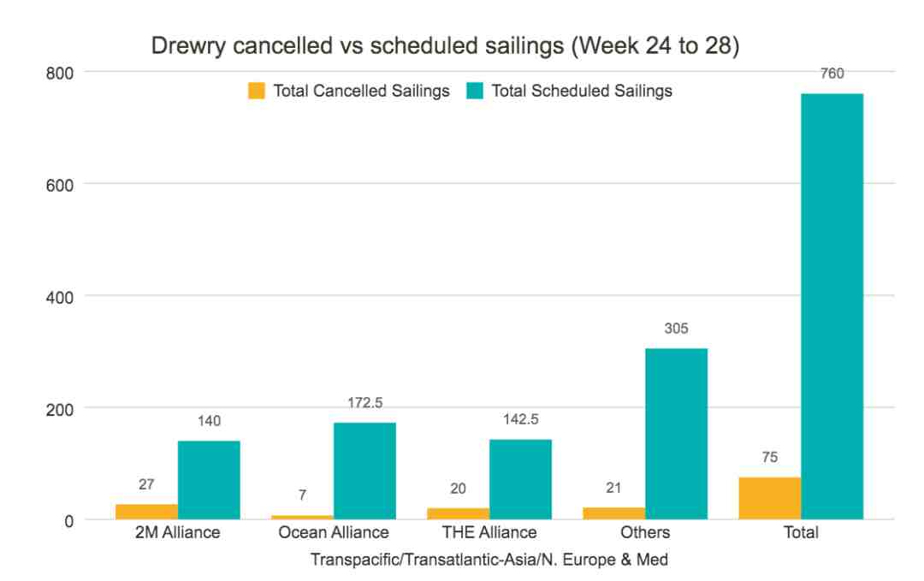Select the Total Scheduled Sailings legend label

pos(582,91)
